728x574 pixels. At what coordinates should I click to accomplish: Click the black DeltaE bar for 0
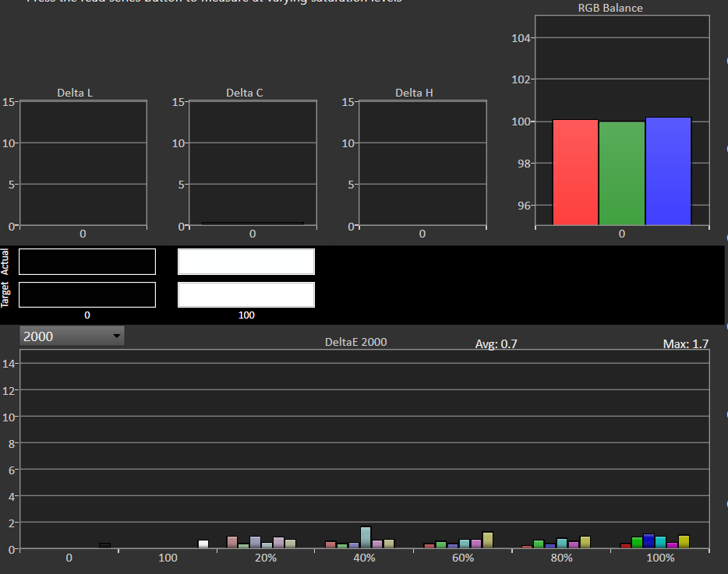coord(104,546)
